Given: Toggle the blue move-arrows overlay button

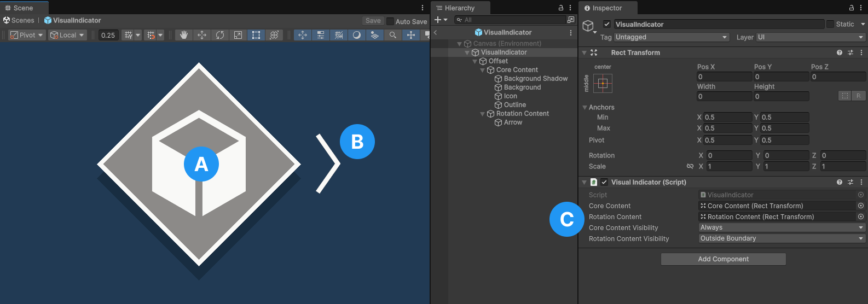Looking at the screenshot, I should click(x=303, y=35).
